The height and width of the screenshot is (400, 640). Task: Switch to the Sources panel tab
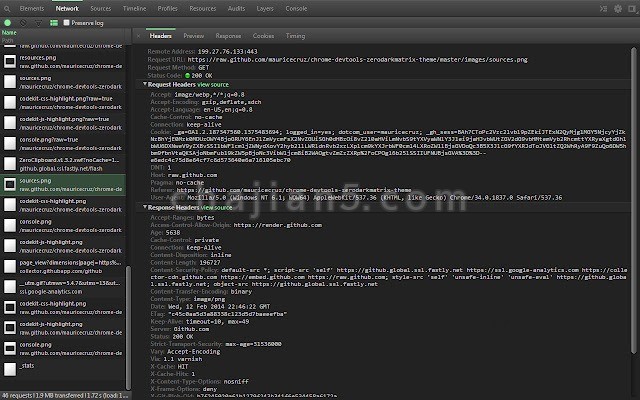[101, 7]
